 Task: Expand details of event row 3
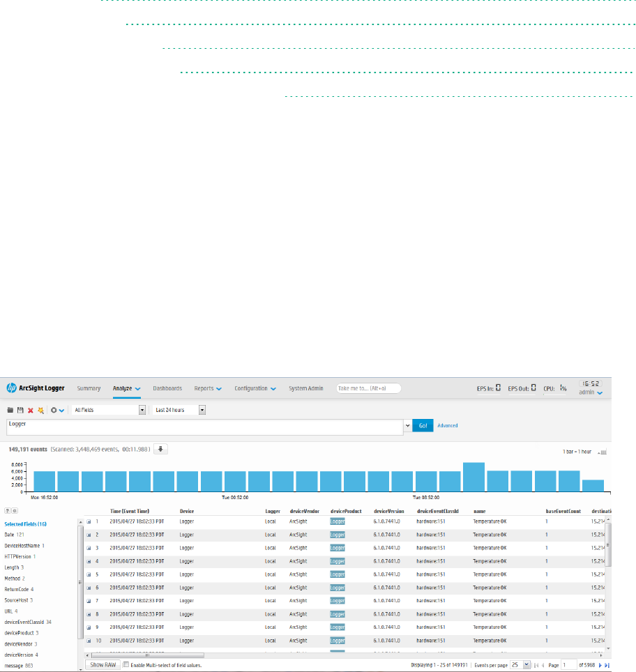89,548
